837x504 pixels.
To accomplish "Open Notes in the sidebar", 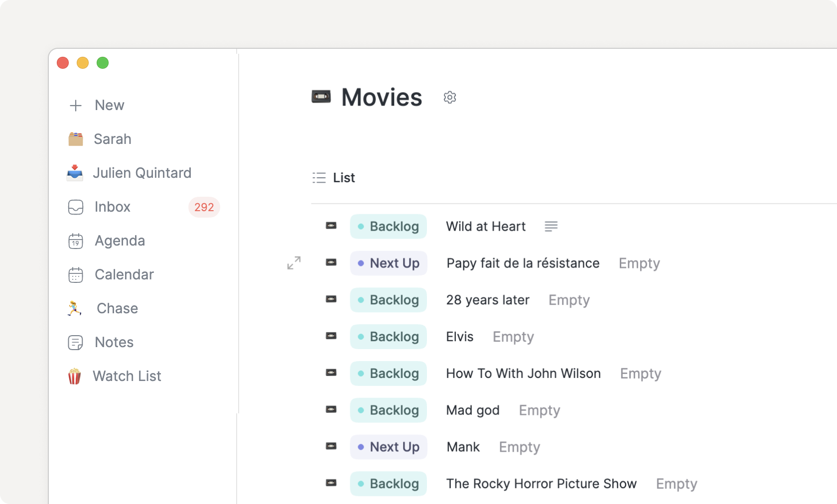I will click(x=114, y=343).
